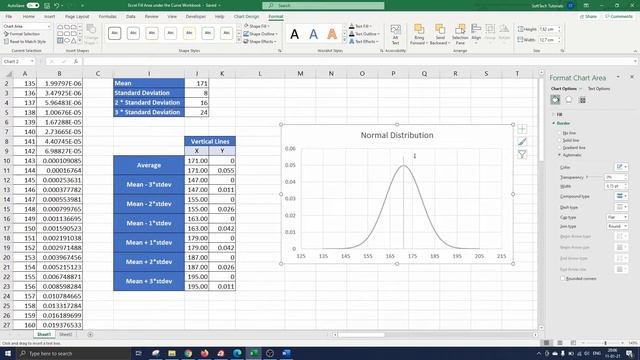Click Reset to Match Style

(25, 42)
